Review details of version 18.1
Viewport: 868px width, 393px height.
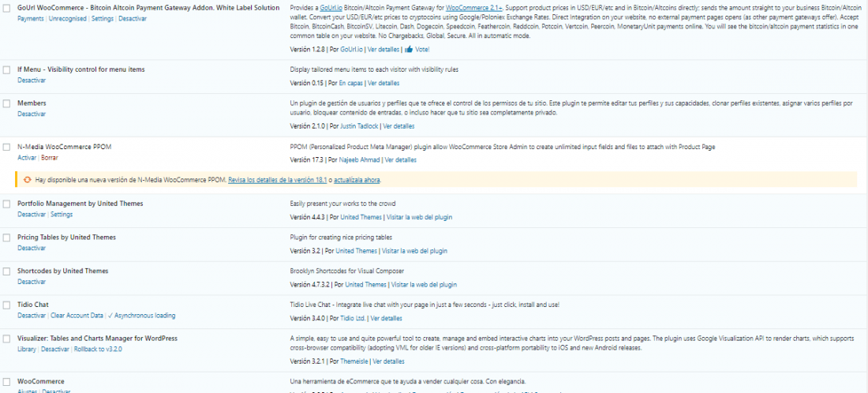tap(278, 180)
